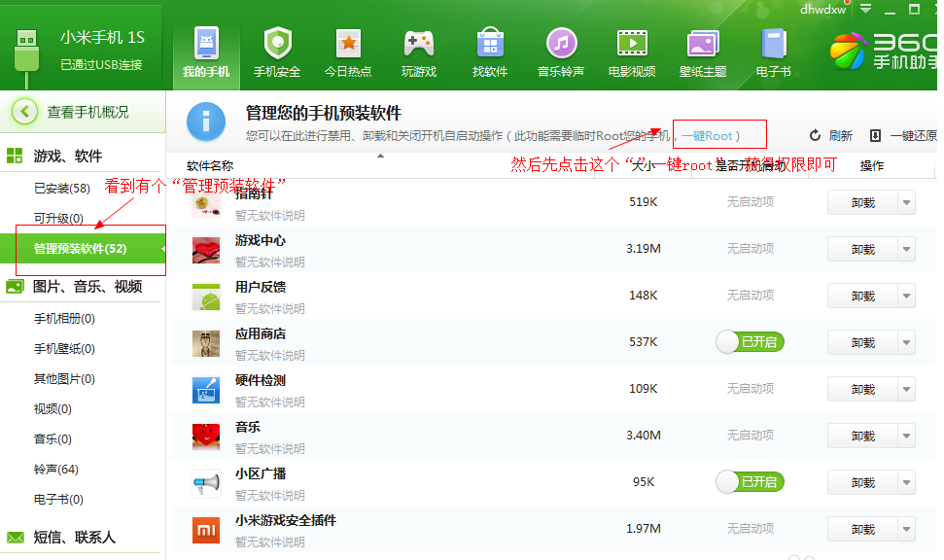Open the 找软件 shopping bag icon
This screenshot has width=944, height=560.
(490, 44)
